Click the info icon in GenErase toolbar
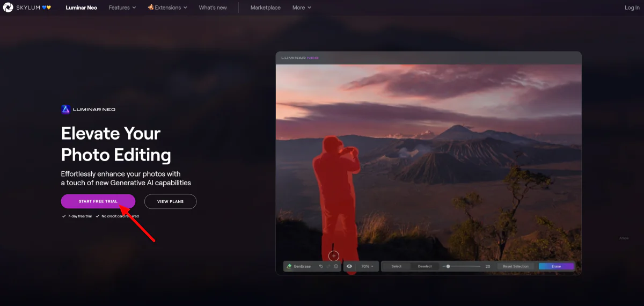The image size is (644, 306). (x=336, y=266)
